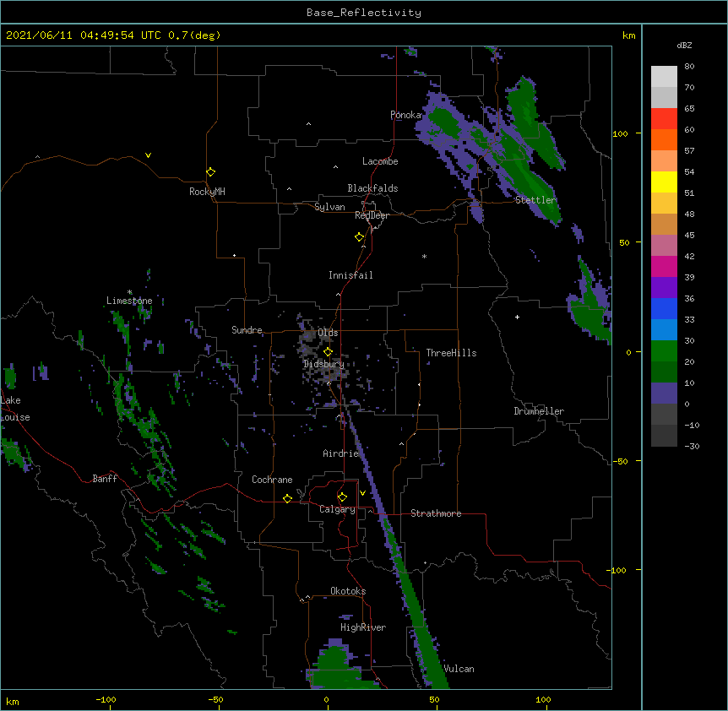Click the Drumheller label
The height and width of the screenshot is (711, 728).
(539, 411)
